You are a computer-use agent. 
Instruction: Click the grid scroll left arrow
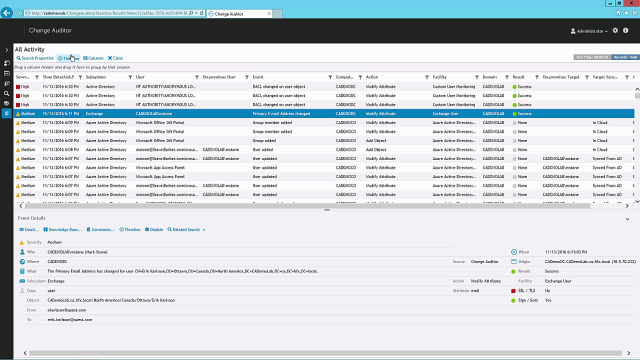[21, 206]
